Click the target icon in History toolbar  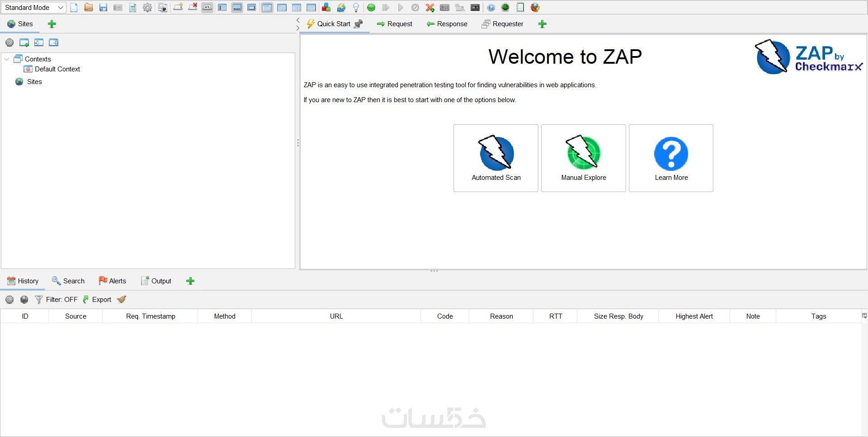tap(9, 300)
